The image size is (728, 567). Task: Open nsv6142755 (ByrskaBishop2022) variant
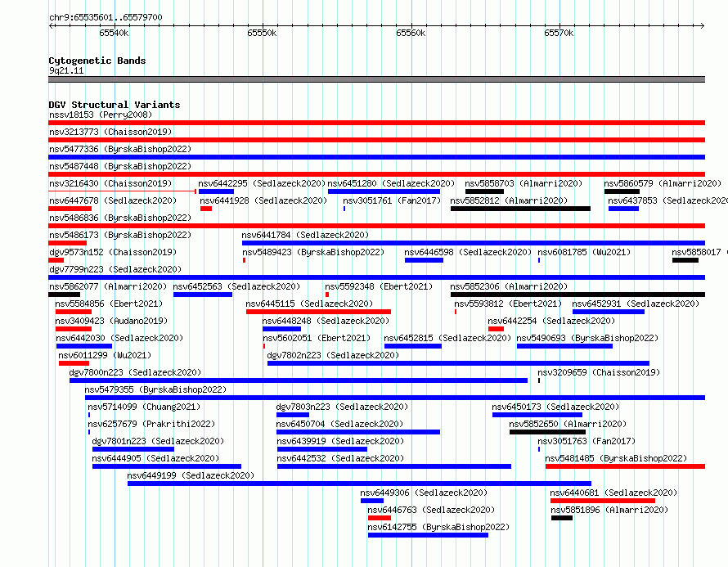click(x=438, y=527)
